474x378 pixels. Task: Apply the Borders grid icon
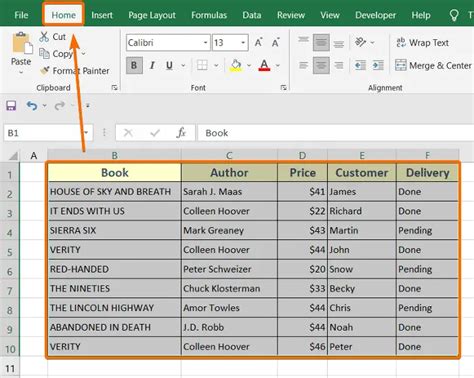202,65
